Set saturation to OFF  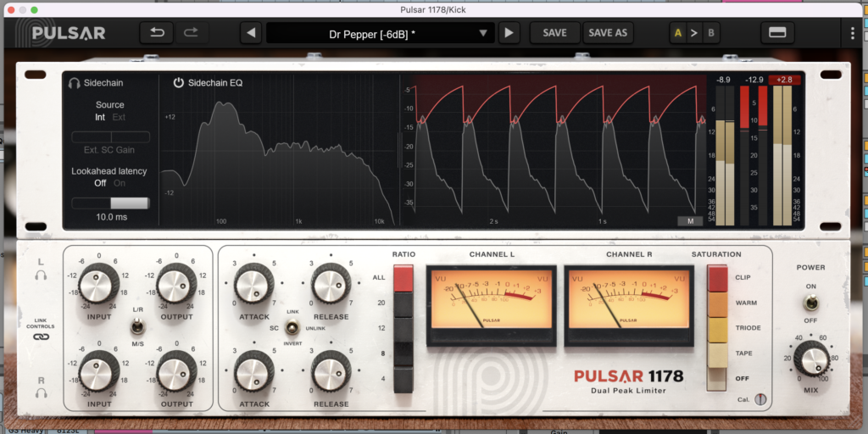point(717,379)
